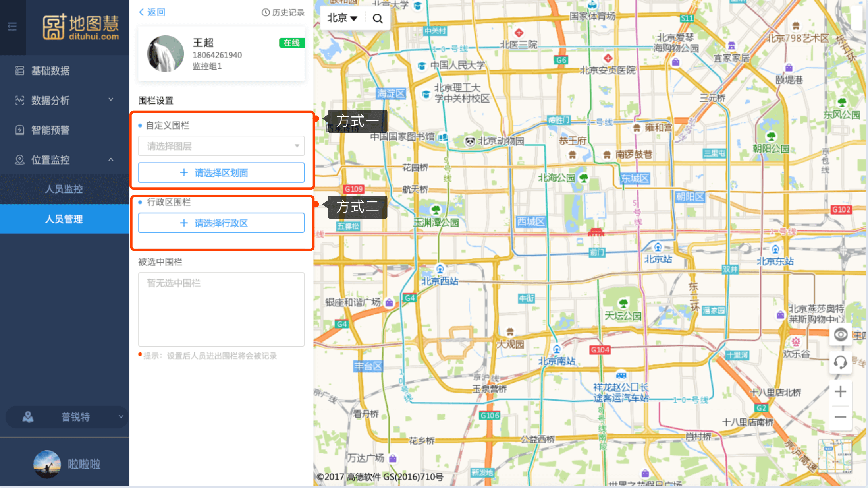Click the 地图慧 dituhui.com logo
The image size is (868, 488).
(x=81, y=27)
